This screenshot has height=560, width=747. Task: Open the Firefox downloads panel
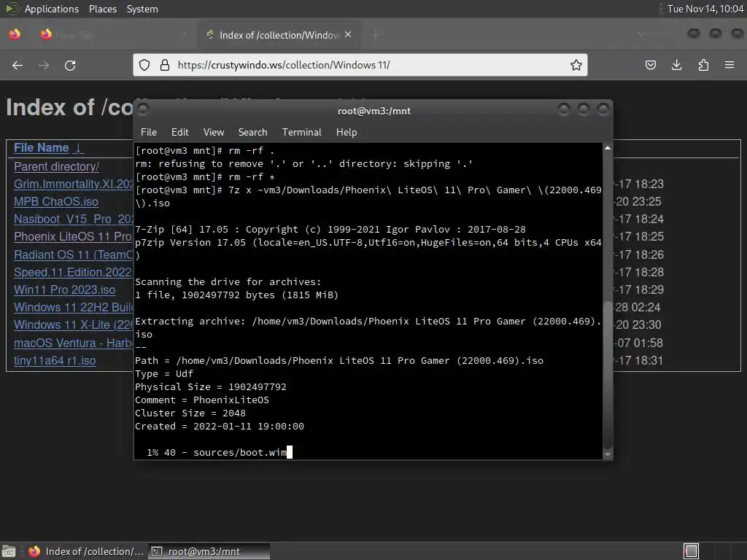tap(676, 65)
